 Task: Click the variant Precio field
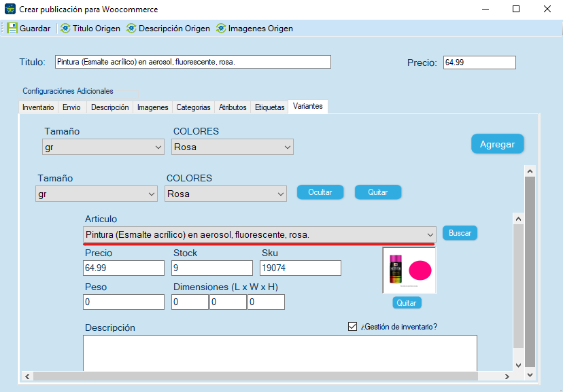click(x=124, y=268)
